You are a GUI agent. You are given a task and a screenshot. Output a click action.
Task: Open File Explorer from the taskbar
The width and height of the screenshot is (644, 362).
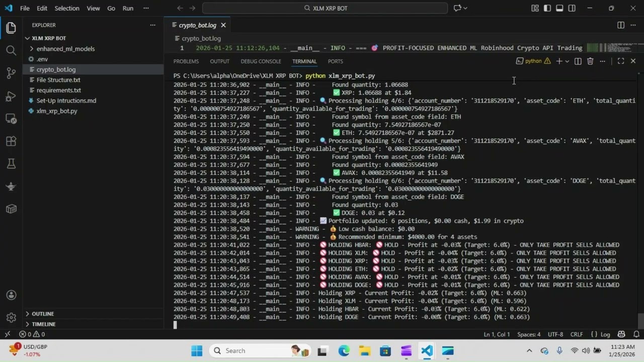365,350
